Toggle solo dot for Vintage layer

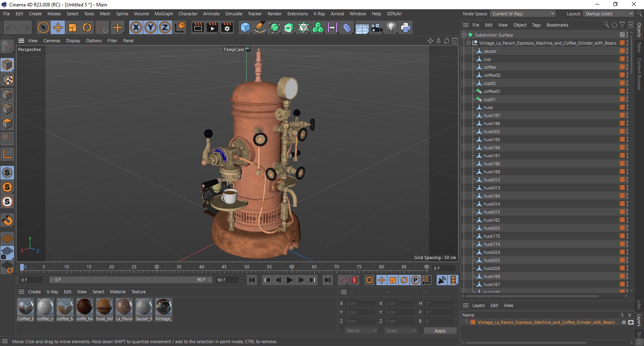pyautogui.click(x=623, y=322)
